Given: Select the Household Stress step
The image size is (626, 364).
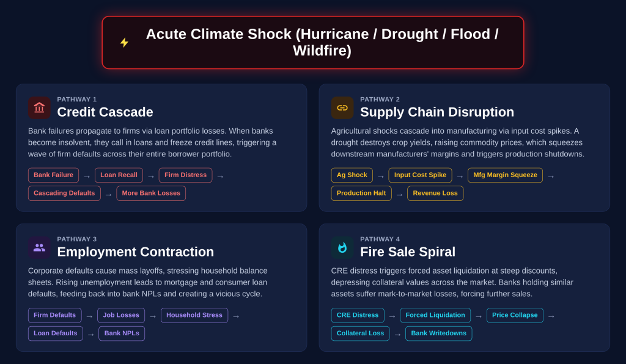Looking at the screenshot, I should tap(194, 316).
